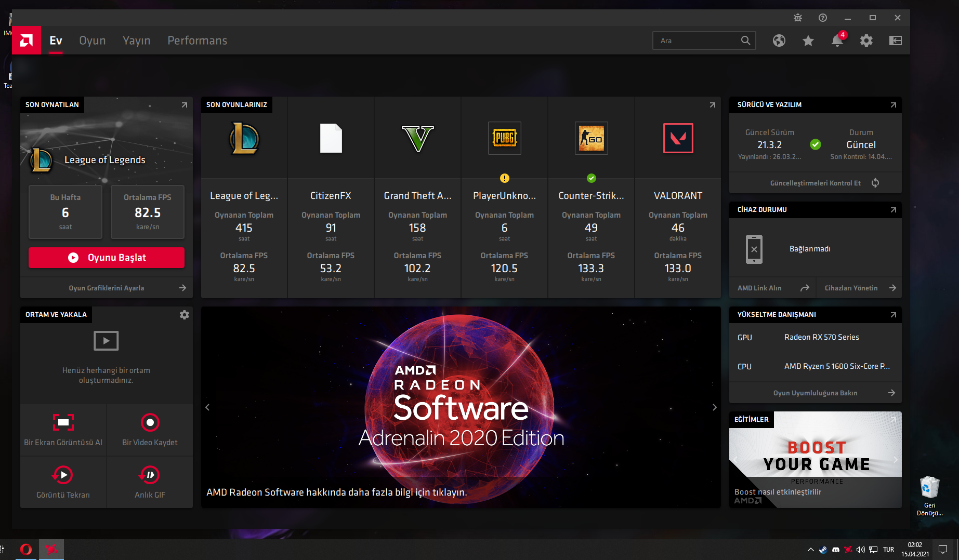Click Cihazları Yönetin
The width and height of the screenshot is (959, 560).
click(860, 288)
